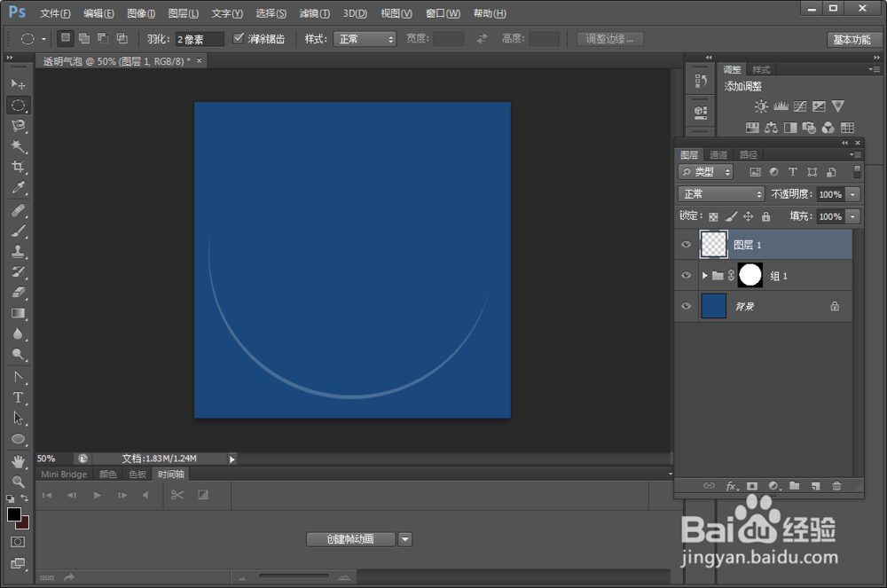Image resolution: width=887 pixels, height=588 pixels.
Task: Hide group 组 1 via eye icon
Action: click(687, 275)
